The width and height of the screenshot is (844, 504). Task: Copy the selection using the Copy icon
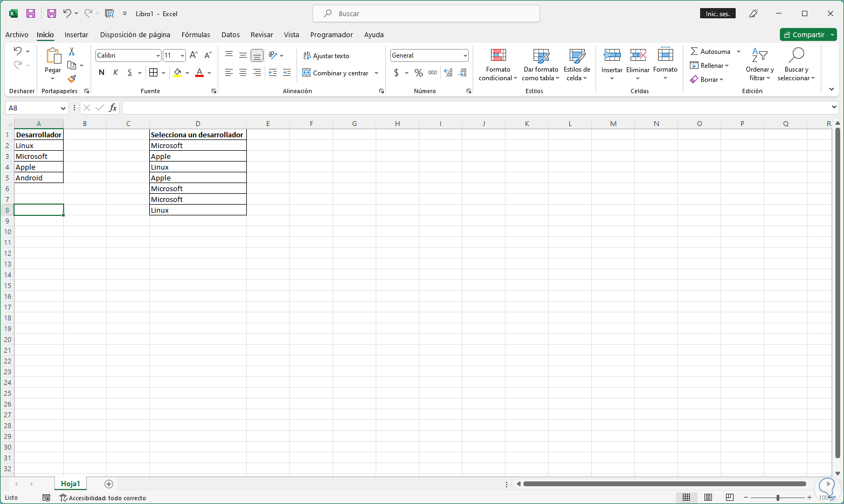point(72,65)
